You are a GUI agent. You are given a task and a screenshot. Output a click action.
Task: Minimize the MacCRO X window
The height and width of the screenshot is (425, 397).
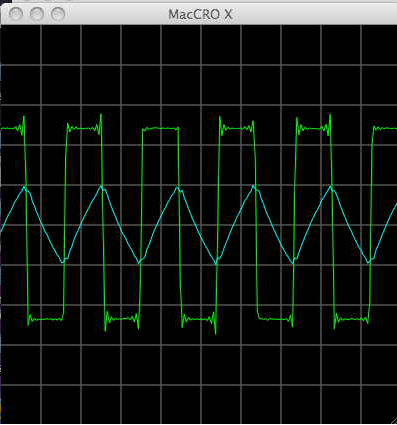[x=37, y=14]
